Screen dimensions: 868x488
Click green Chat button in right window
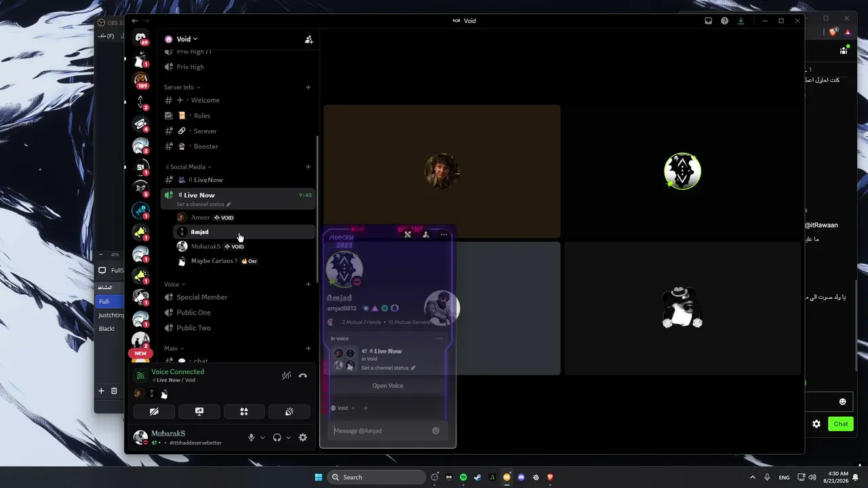pyautogui.click(x=841, y=424)
